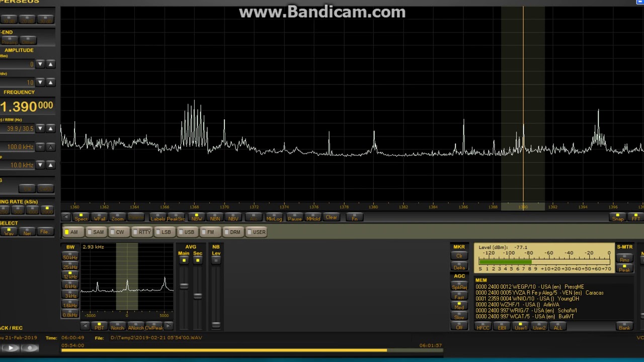The height and width of the screenshot is (362, 644).
Task: Clear markers with MKR Clr
Action: (459, 255)
